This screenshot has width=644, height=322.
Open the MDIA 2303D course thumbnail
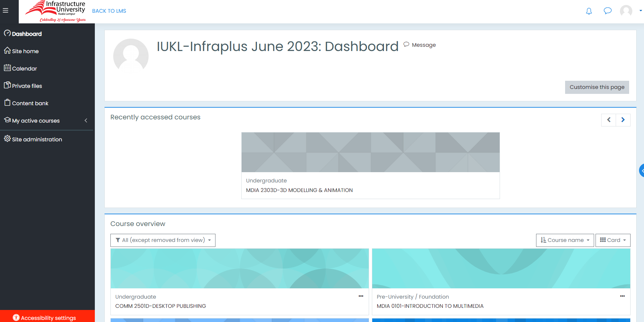click(370, 152)
